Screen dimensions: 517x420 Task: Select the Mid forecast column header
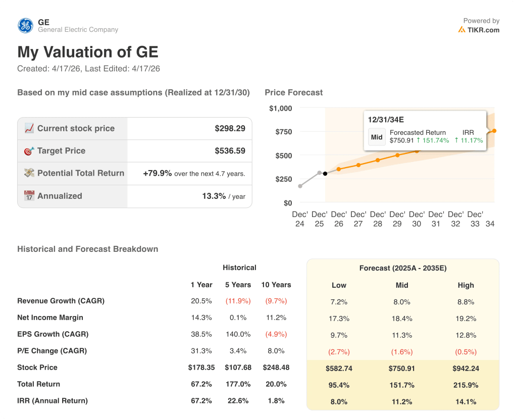(402, 285)
